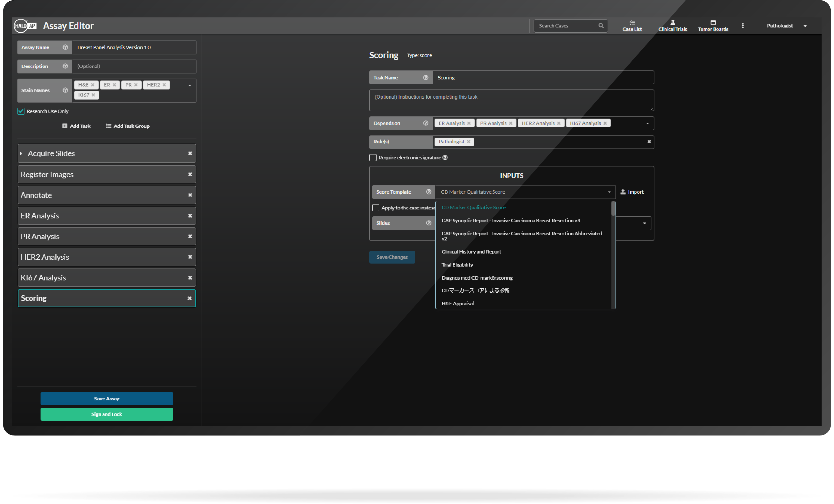Click the search magnifier icon

point(601,26)
